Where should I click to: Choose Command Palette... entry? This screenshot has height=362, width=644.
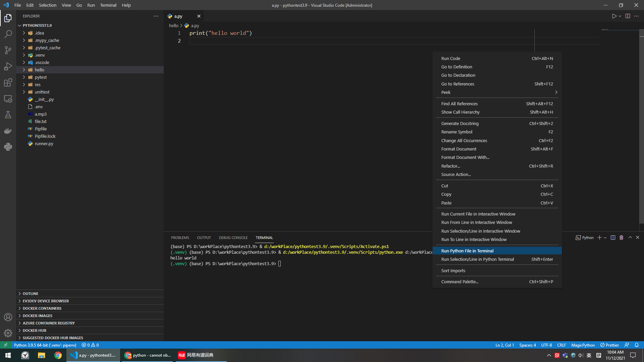497,282
